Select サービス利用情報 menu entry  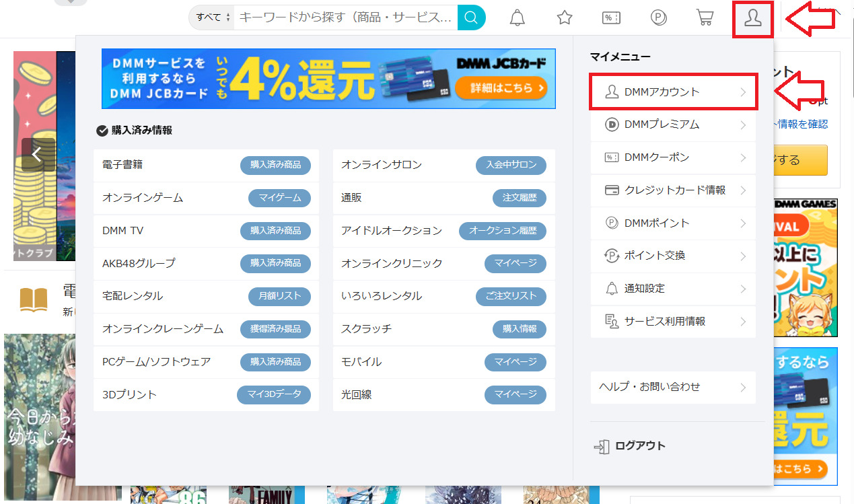pyautogui.click(x=673, y=322)
